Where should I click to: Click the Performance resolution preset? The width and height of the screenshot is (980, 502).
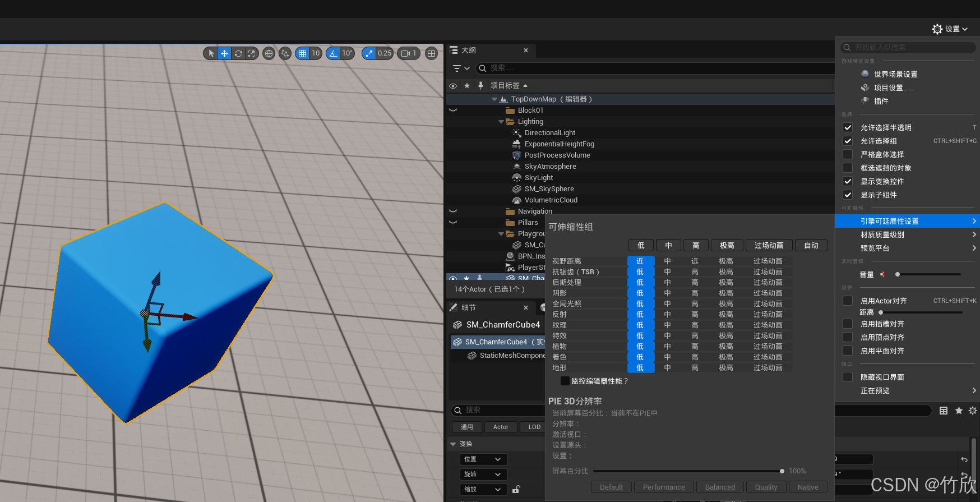click(664, 487)
